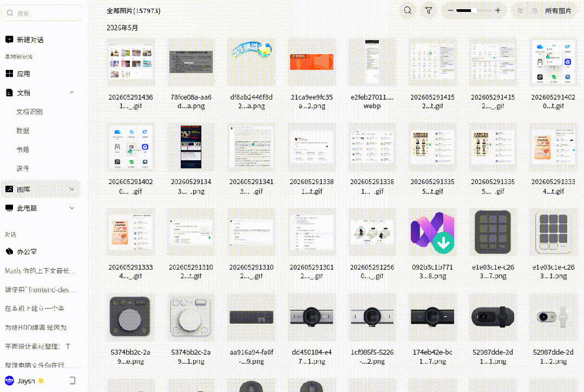Open thumbnail 202605291256 0..._.gif
Viewport: 584px width, 392px height.
click(x=372, y=232)
